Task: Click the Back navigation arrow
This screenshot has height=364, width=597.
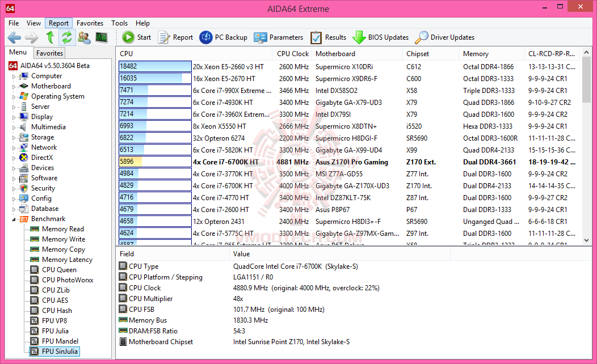Action: (14, 37)
